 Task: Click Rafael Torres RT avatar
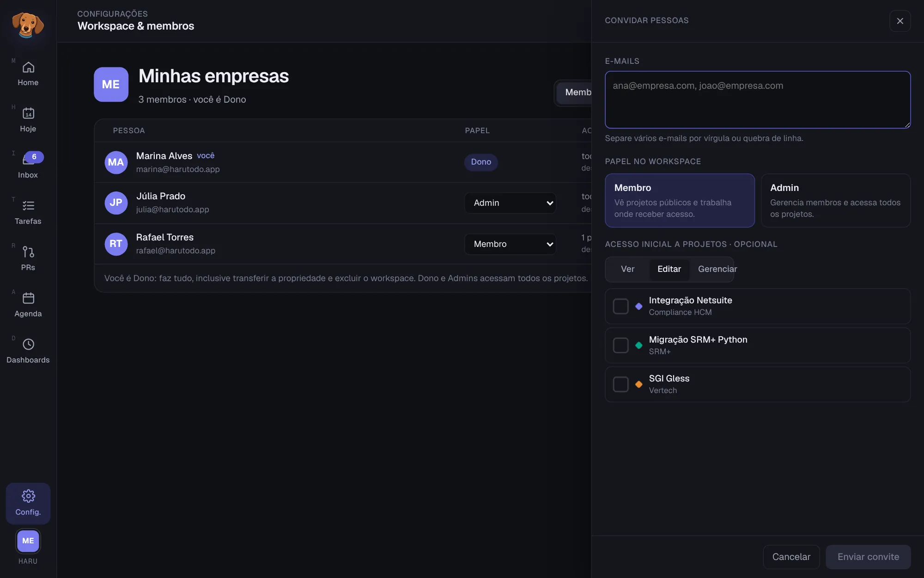pyautogui.click(x=116, y=244)
